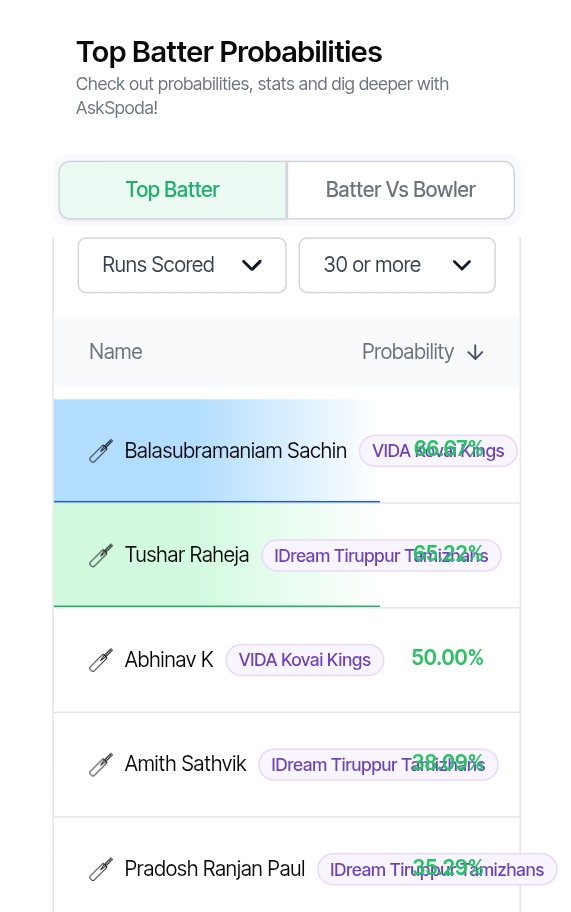571x912 pixels.
Task: Click Tushar Raheja player name
Action: coord(187,555)
